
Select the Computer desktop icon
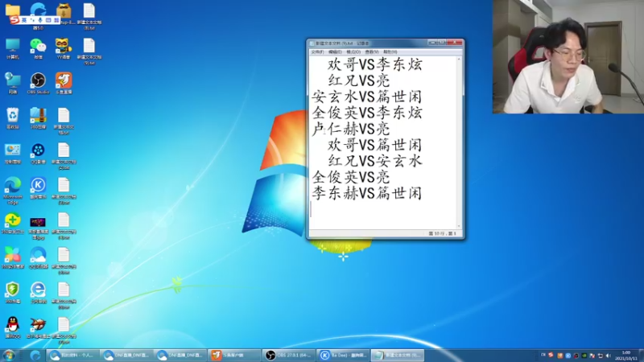(12, 48)
